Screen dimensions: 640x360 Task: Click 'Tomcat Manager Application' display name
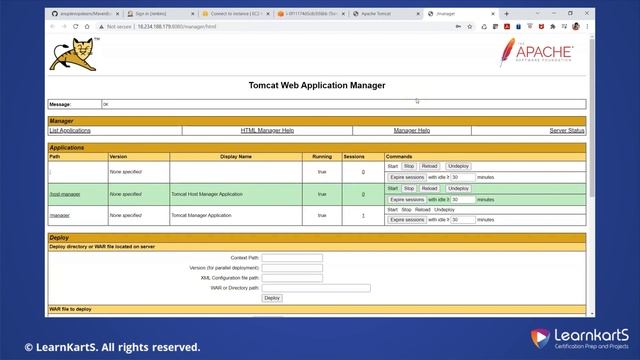201,216
